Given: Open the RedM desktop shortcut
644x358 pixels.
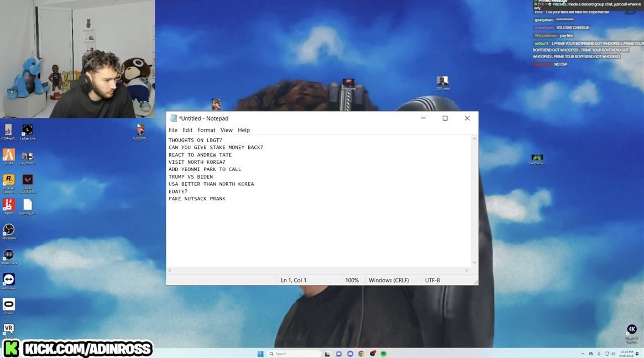Looking at the screenshot, I should tap(9, 206).
